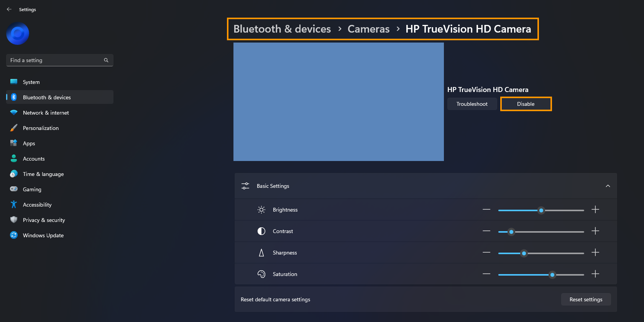
Task: Click the Personalization paintbrush icon
Action: coord(14,128)
